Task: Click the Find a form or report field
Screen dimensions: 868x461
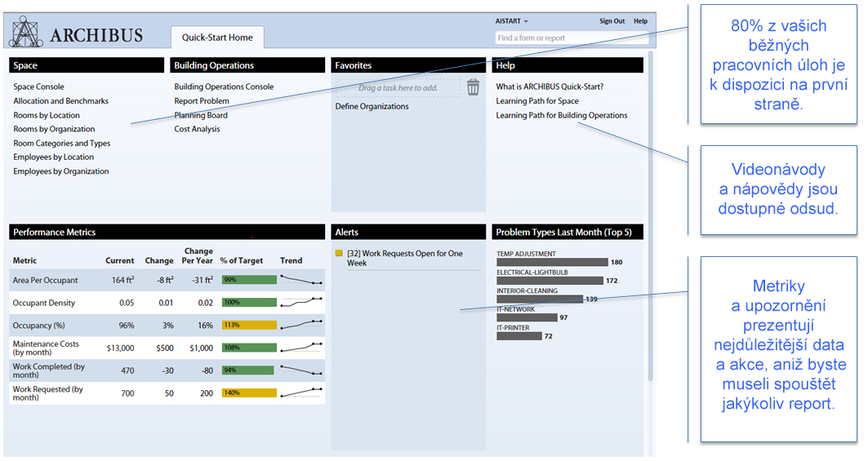Action: pyautogui.click(x=572, y=38)
